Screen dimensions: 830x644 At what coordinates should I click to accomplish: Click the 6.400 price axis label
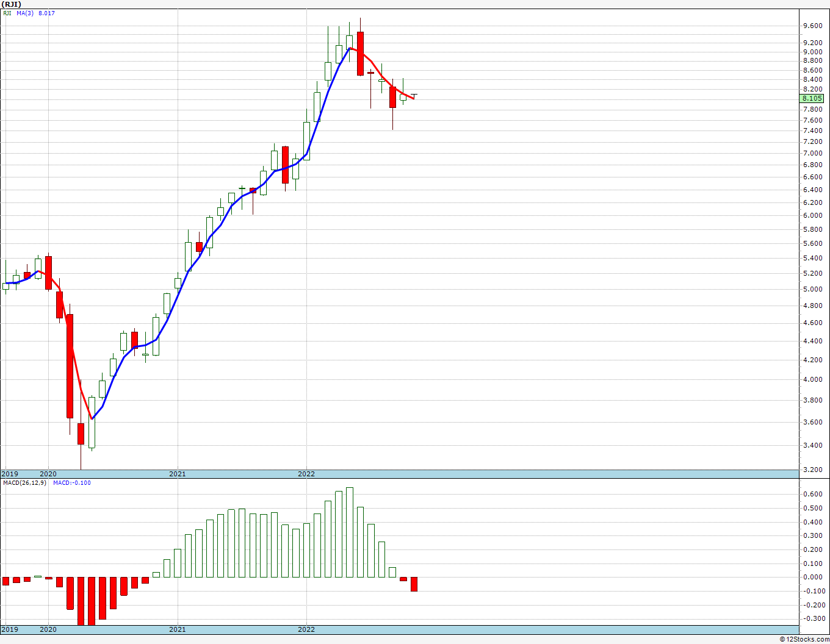click(812, 190)
